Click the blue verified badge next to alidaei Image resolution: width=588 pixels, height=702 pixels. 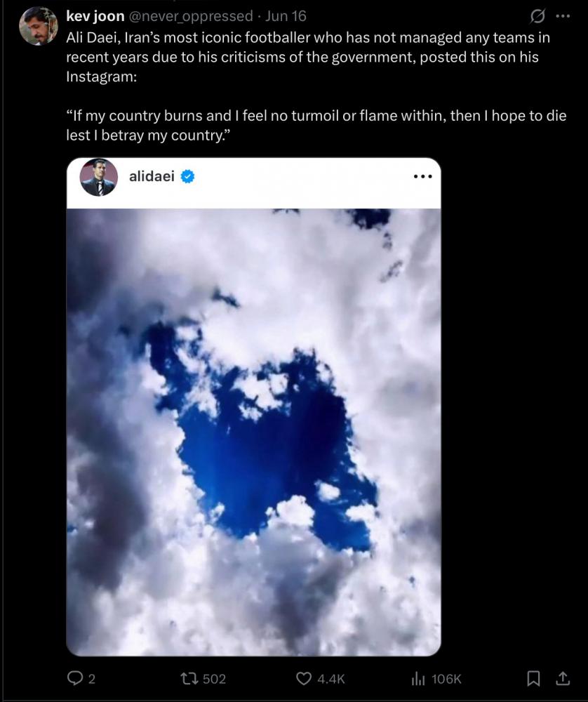[188, 177]
